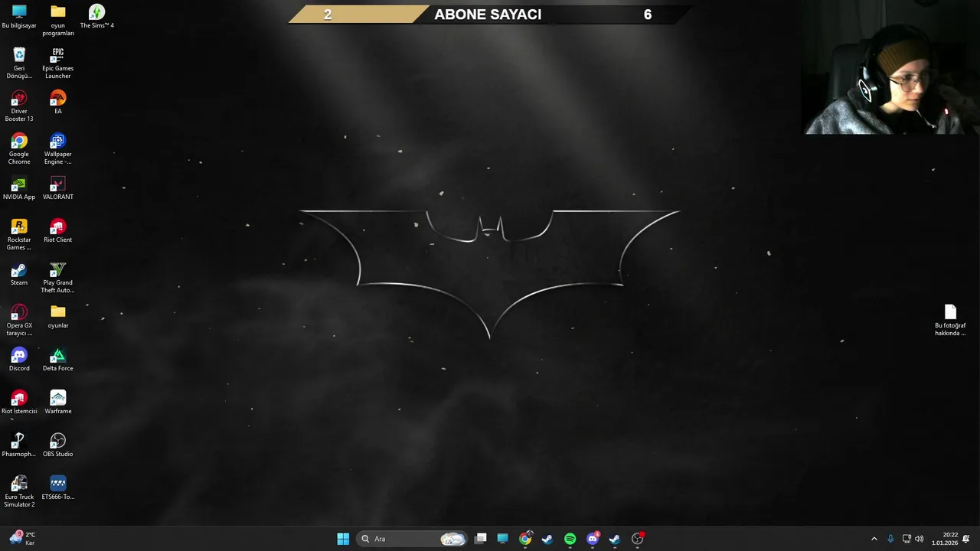Switch to Chrome on taskbar
Viewport: 980px width, 551px height.
pos(525,539)
